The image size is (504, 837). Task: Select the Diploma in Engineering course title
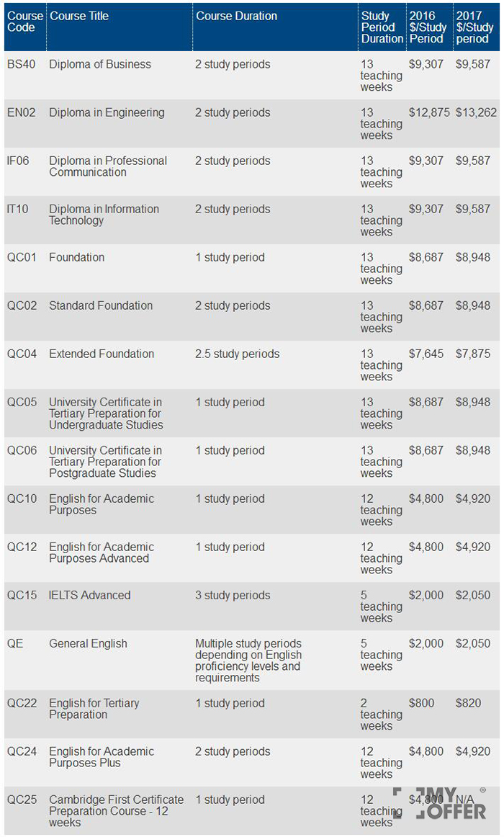(x=107, y=112)
